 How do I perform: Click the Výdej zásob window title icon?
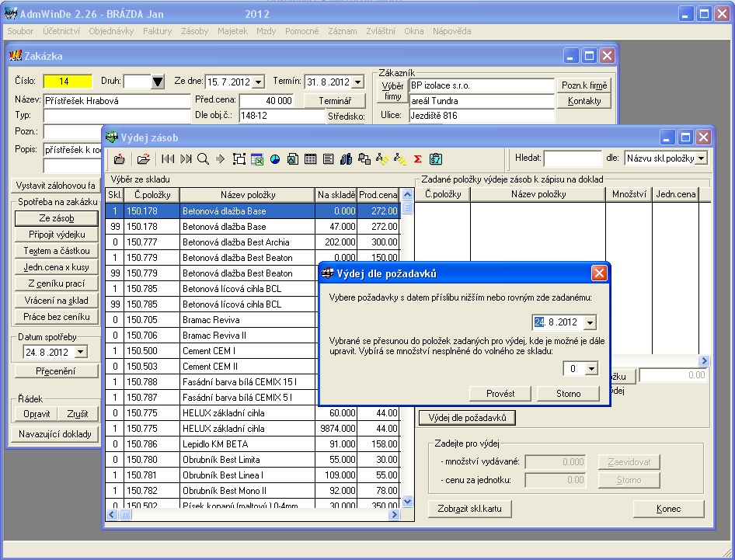(112, 137)
